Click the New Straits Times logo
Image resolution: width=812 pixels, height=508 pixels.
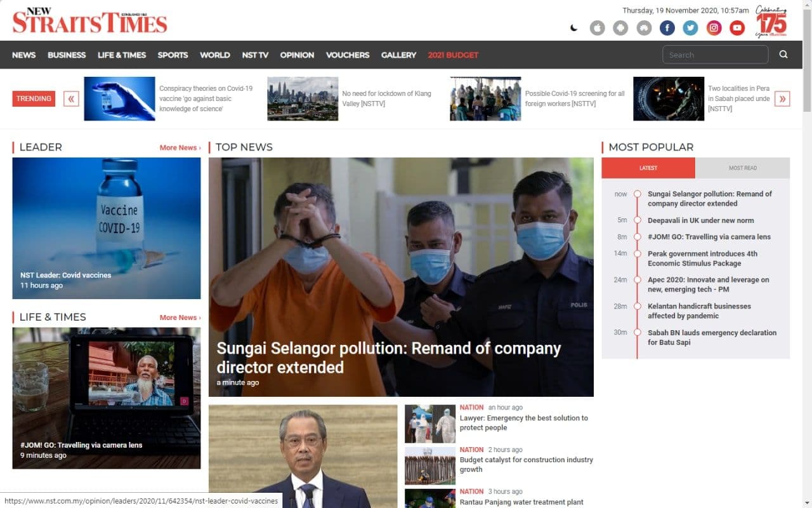pos(89,21)
